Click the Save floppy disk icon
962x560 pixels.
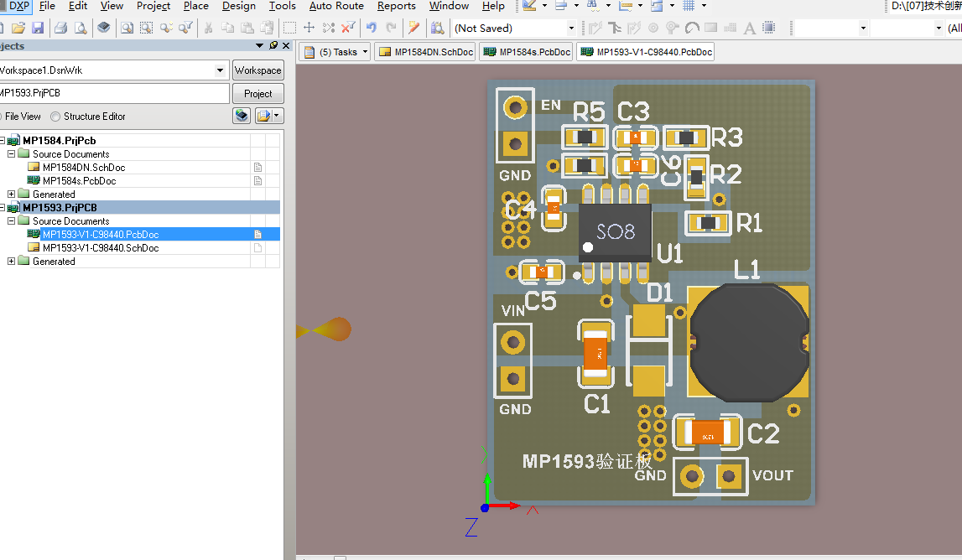pos(38,28)
